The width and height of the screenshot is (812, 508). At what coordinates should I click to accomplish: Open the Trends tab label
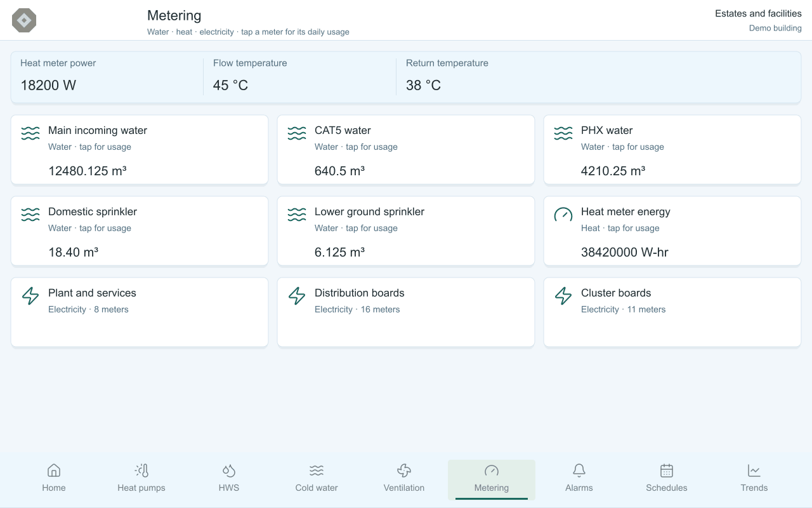click(754, 488)
